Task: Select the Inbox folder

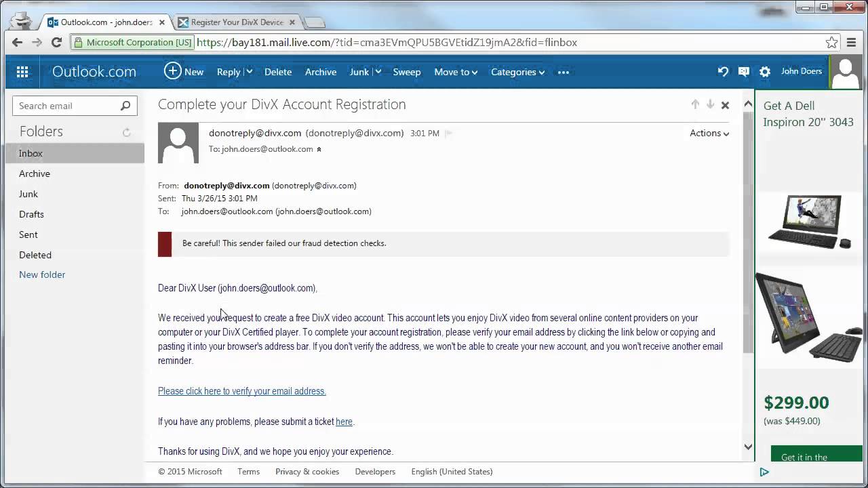Action: coord(75,154)
